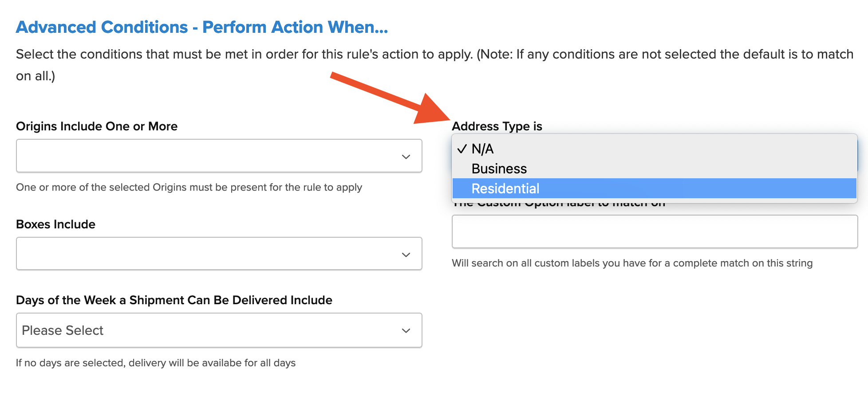Click the chevron arrow in Boxes Include dropdown

(406, 255)
